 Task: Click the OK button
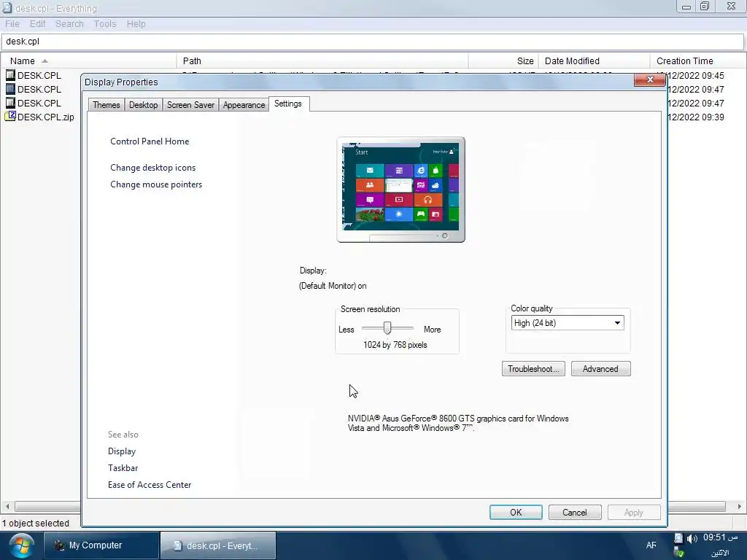coord(516,513)
